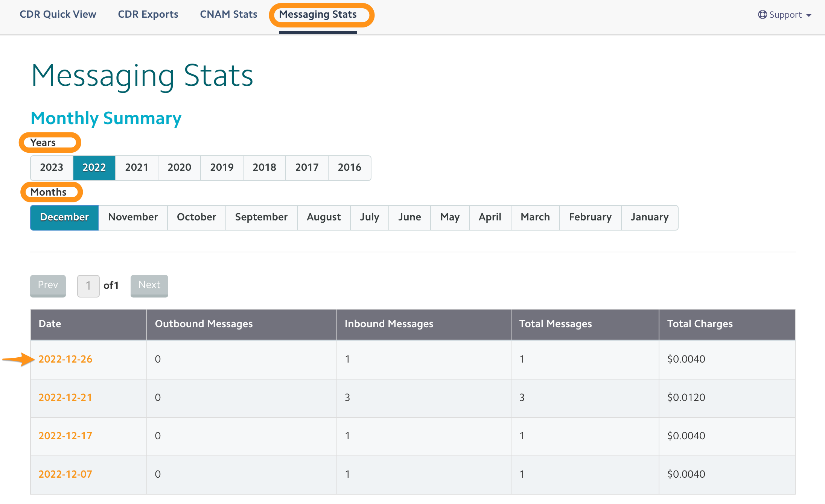Click Total Charges $0.0040 in 2022-12-26 row
This screenshot has width=825, height=504.
[727, 360]
